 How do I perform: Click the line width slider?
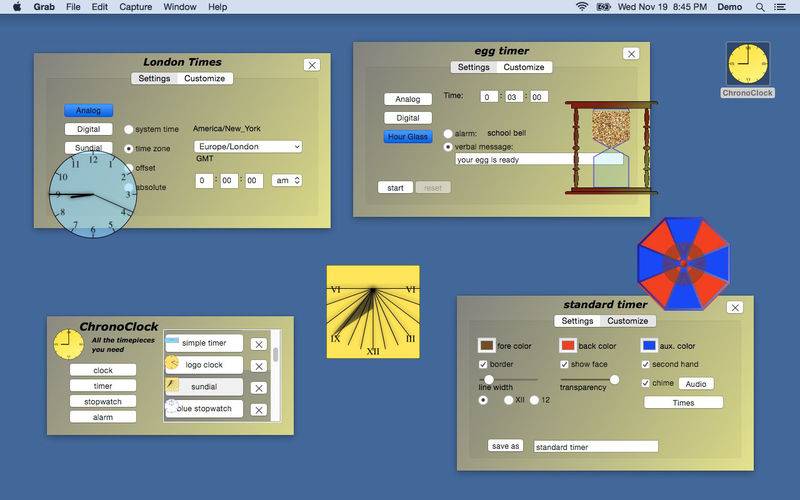[x=508, y=380]
